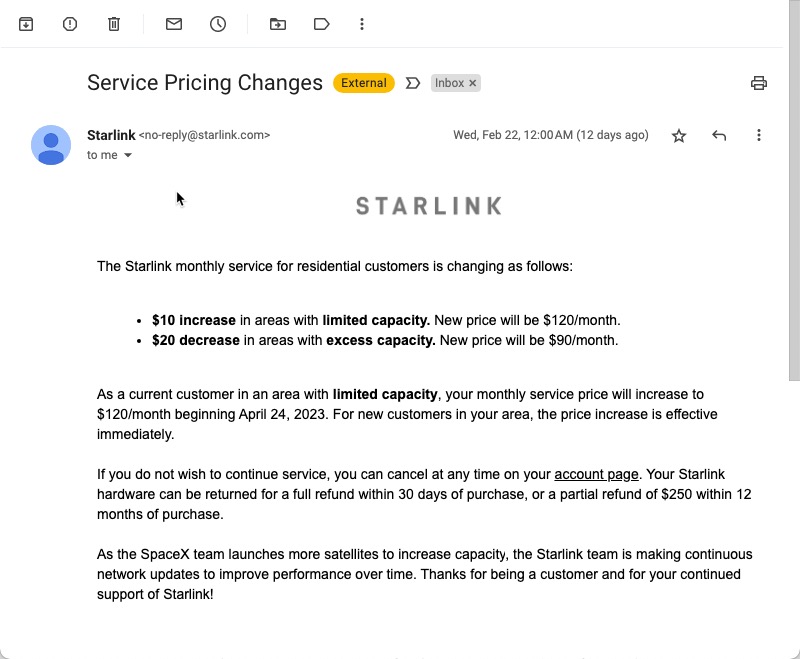Archive this email with the archive icon
The image size is (800, 659).
point(26,24)
